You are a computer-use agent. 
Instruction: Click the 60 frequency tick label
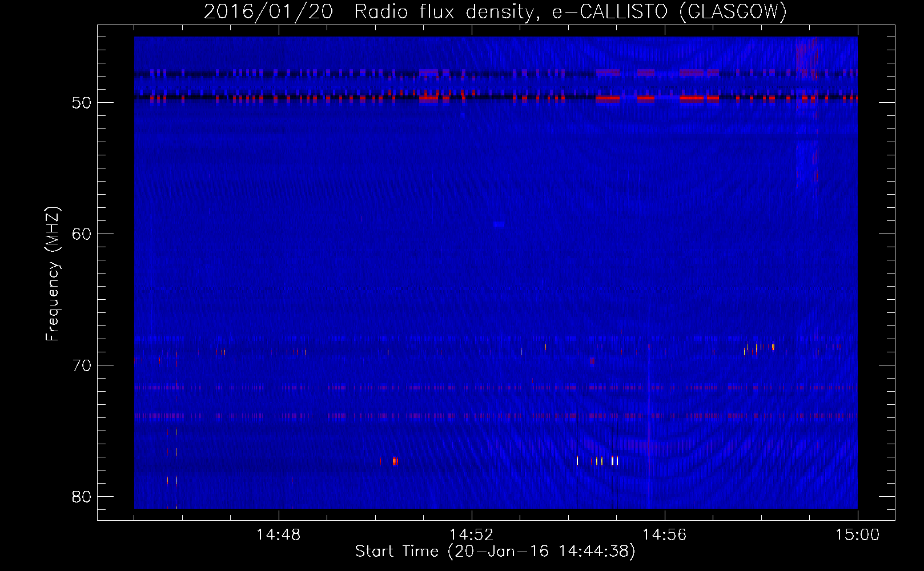(x=82, y=234)
